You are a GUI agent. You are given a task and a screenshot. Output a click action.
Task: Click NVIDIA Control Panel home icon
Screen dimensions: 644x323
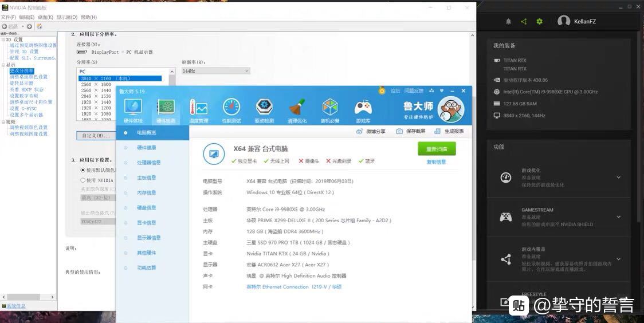[x=40, y=26]
